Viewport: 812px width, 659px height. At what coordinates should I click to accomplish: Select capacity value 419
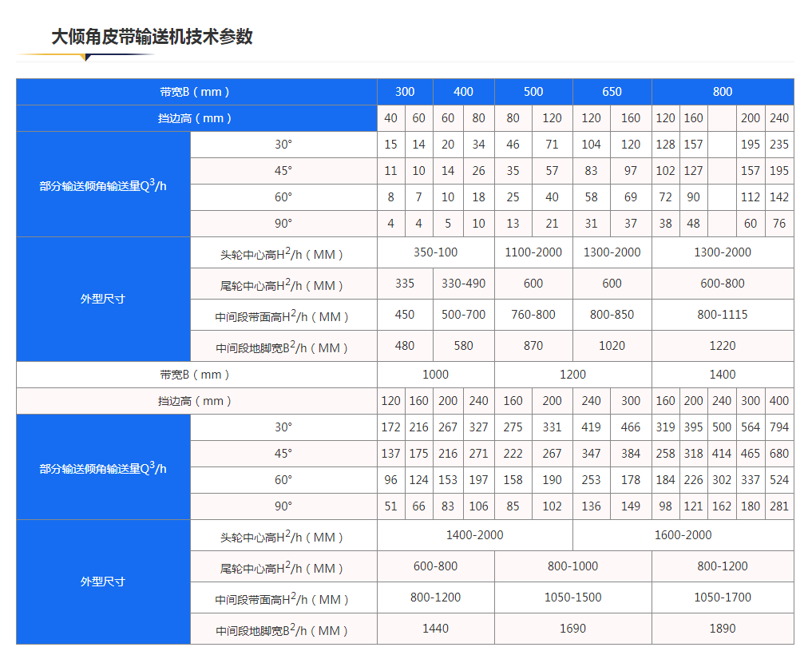coord(592,427)
